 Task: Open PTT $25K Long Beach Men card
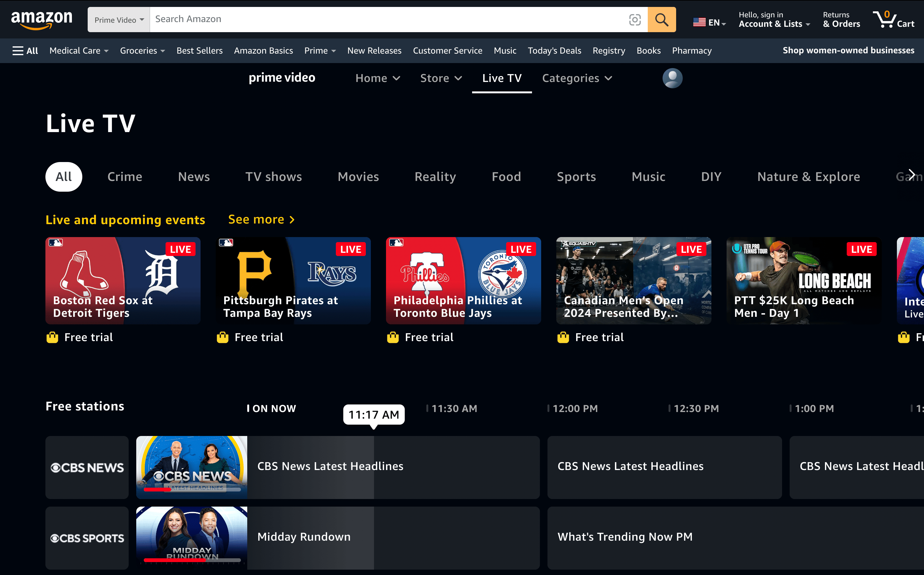(804, 281)
